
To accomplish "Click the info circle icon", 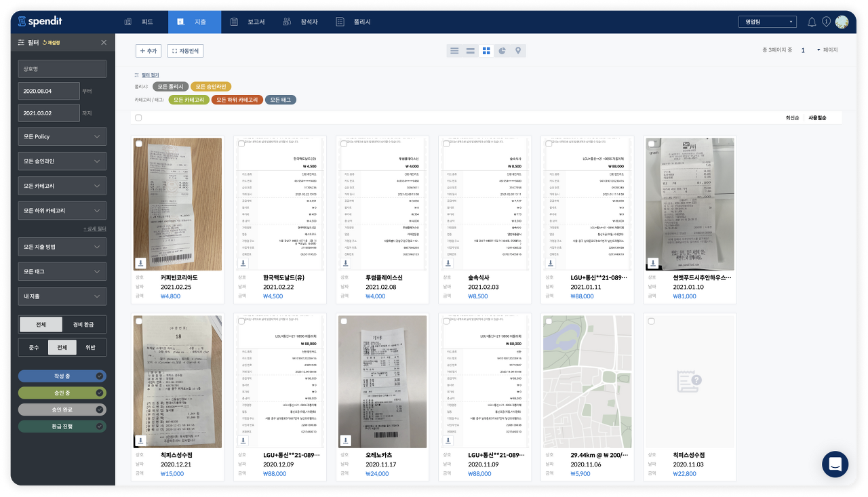I will click(826, 22).
